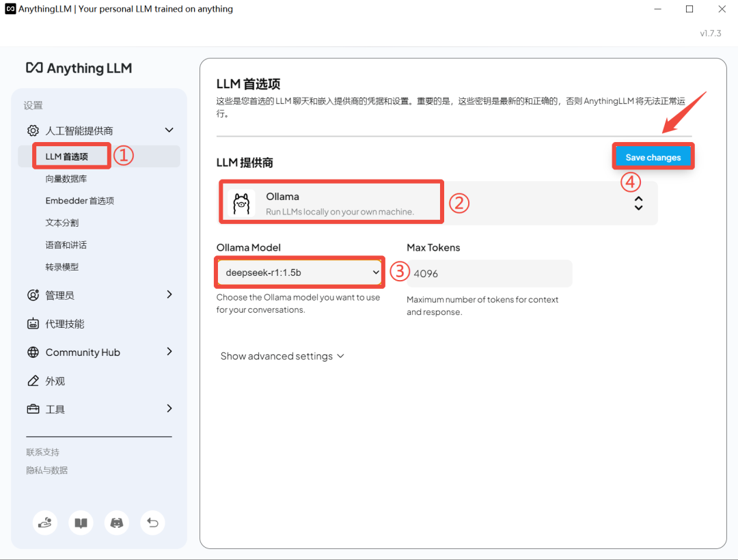Image resolution: width=738 pixels, height=560 pixels.
Task: Open the 语音和讲话 menu item
Action: (66, 245)
